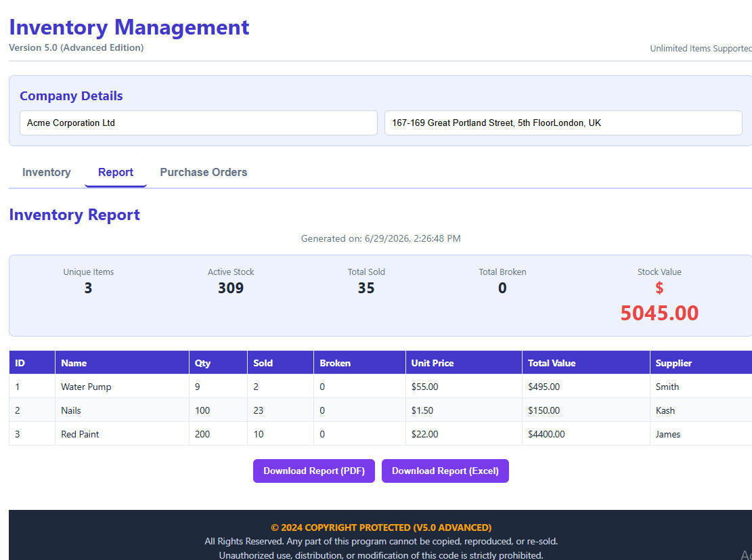Click the Unlimited Items Supported text
752x560 pixels.
[701, 49]
